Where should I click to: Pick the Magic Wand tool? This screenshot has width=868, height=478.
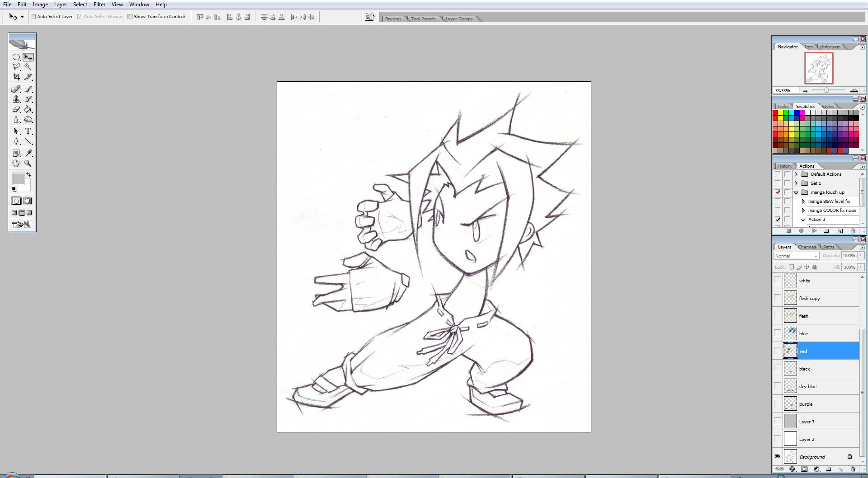click(28, 67)
